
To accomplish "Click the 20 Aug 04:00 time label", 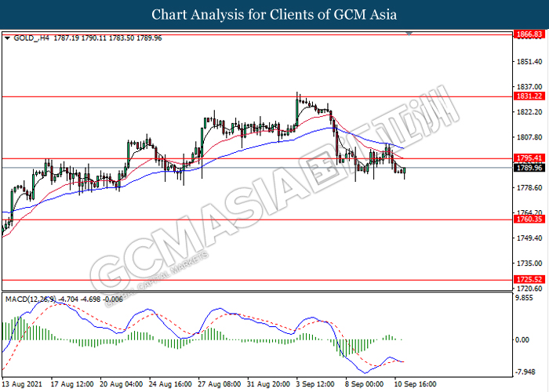I will click(x=121, y=384).
